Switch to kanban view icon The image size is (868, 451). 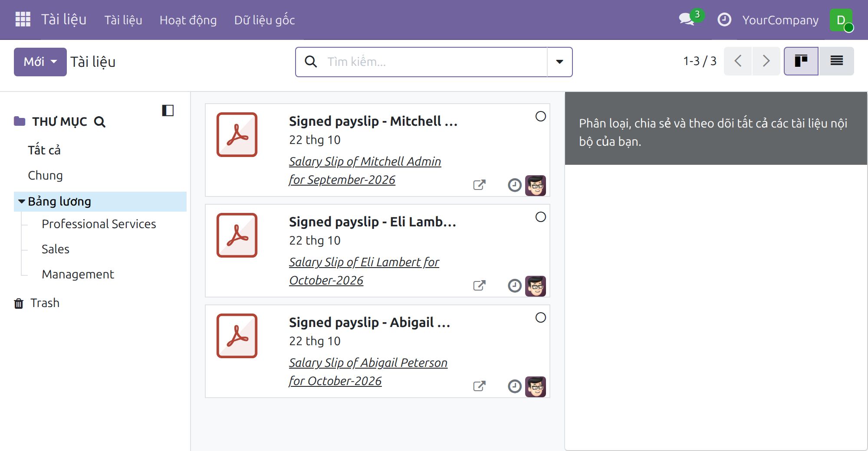click(x=801, y=61)
